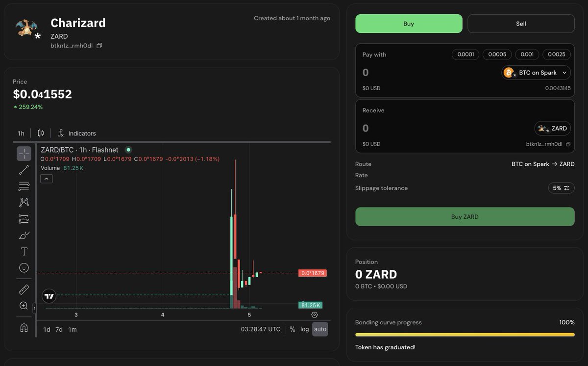Click the Volume indicator legend label
This screenshot has width=588, height=366.
coord(50,168)
